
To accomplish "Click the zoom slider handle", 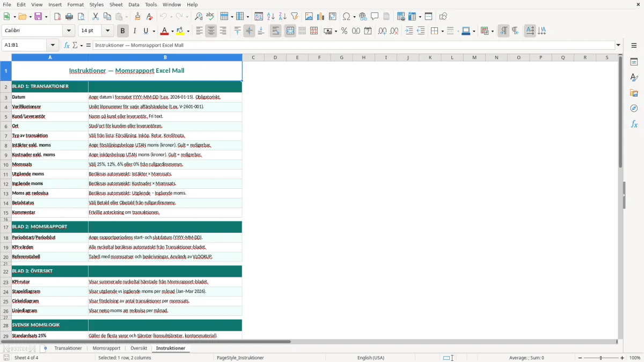I will tap(601, 358).
